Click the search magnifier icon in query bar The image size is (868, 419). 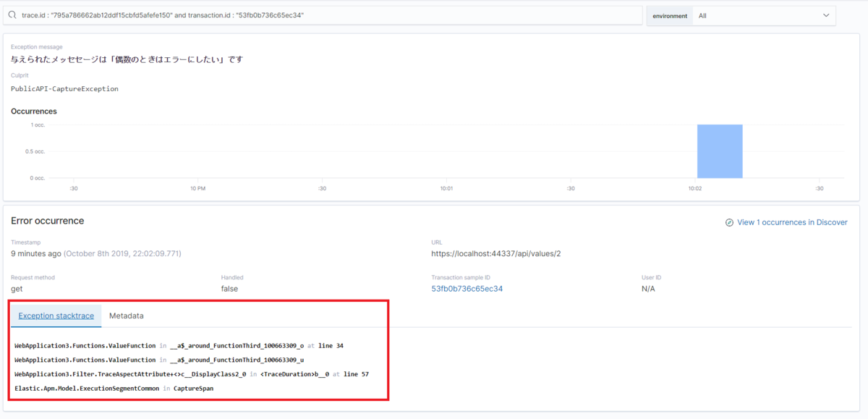click(x=12, y=15)
